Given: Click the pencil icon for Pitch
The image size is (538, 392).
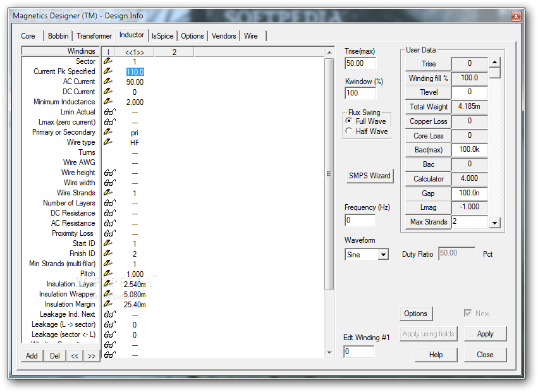Looking at the screenshot, I should (108, 274).
